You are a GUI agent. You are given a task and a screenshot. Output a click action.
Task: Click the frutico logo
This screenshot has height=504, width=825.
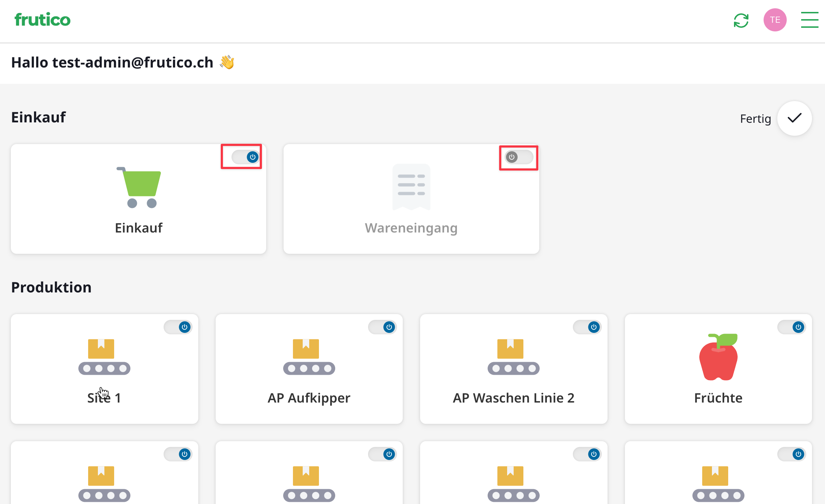pyautogui.click(x=42, y=20)
